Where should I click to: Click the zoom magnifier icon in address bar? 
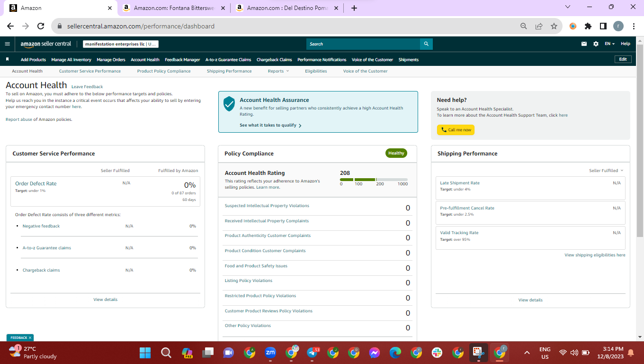click(x=524, y=27)
